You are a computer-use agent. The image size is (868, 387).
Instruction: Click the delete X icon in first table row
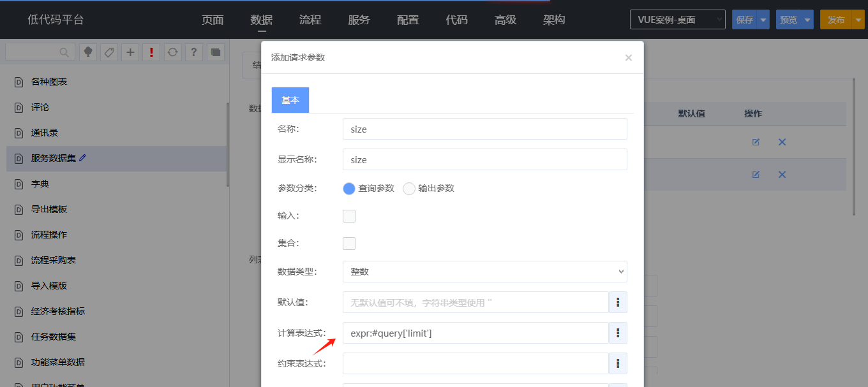(x=782, y=142)
